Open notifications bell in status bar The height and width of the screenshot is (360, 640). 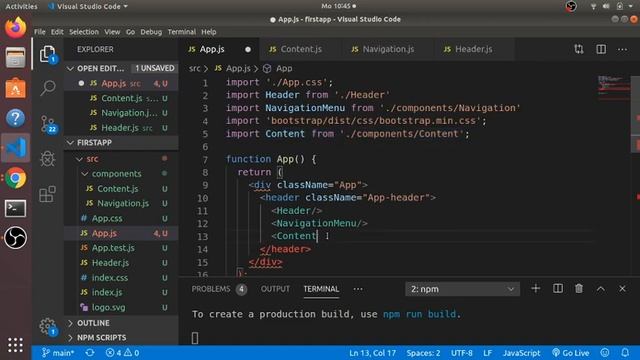(x=625, y=353)
